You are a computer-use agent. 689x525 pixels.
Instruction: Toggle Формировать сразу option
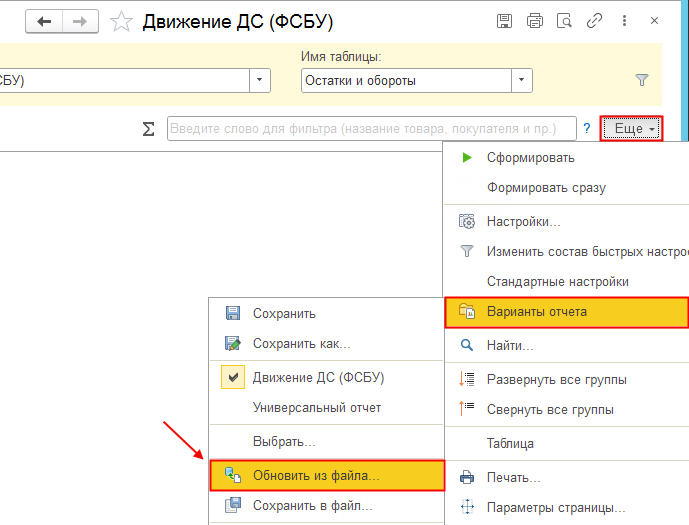[x=566, y=188]
